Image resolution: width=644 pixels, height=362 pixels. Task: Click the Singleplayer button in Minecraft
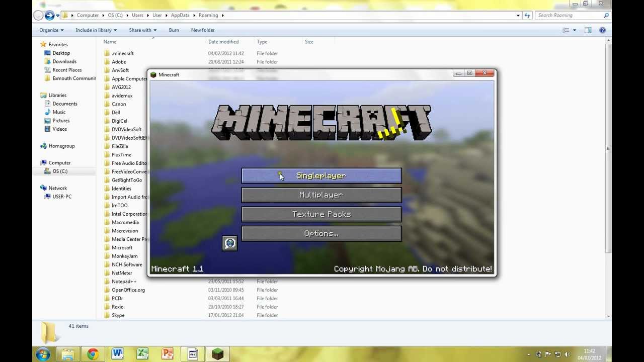click(x=321, y=175)
